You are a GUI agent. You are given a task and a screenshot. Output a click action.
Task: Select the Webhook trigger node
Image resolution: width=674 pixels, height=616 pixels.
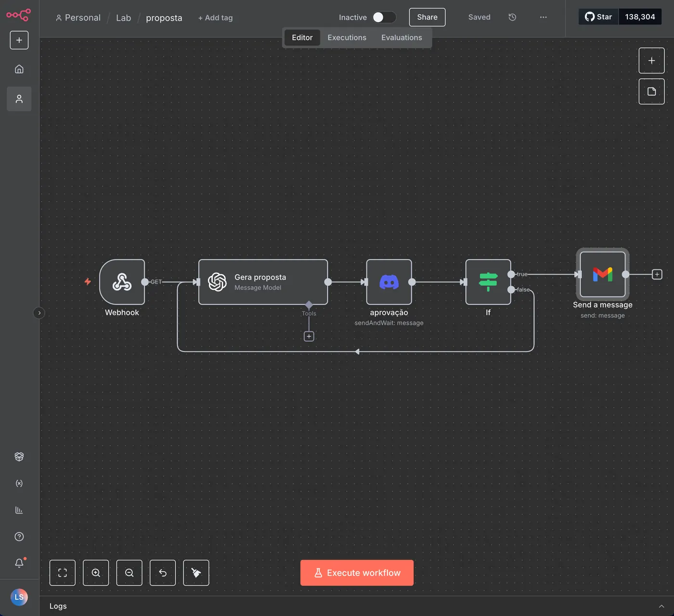[122, 282]
